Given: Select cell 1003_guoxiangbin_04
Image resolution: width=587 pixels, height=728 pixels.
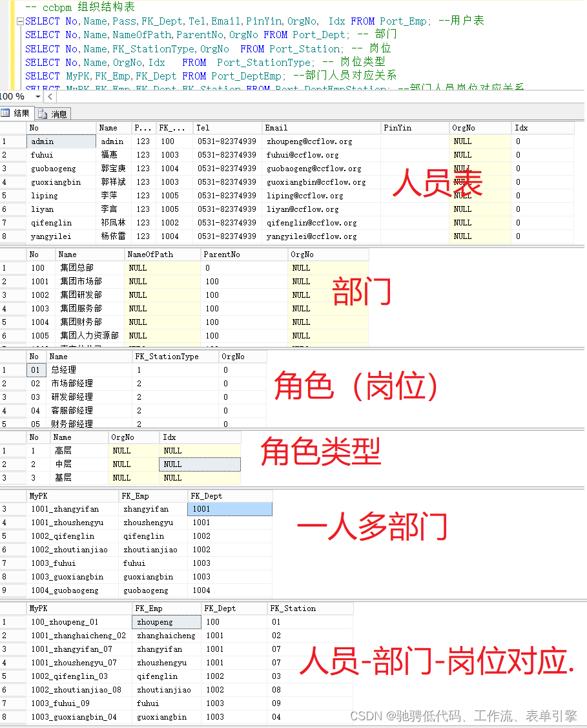Looking at the screenshot, I should pyautogui.click(x=79, y=717).
